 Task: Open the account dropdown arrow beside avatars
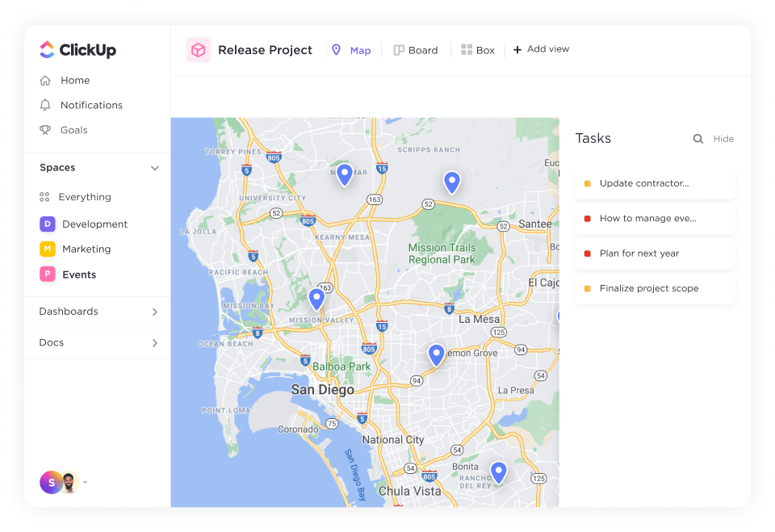tap(86, 483)
